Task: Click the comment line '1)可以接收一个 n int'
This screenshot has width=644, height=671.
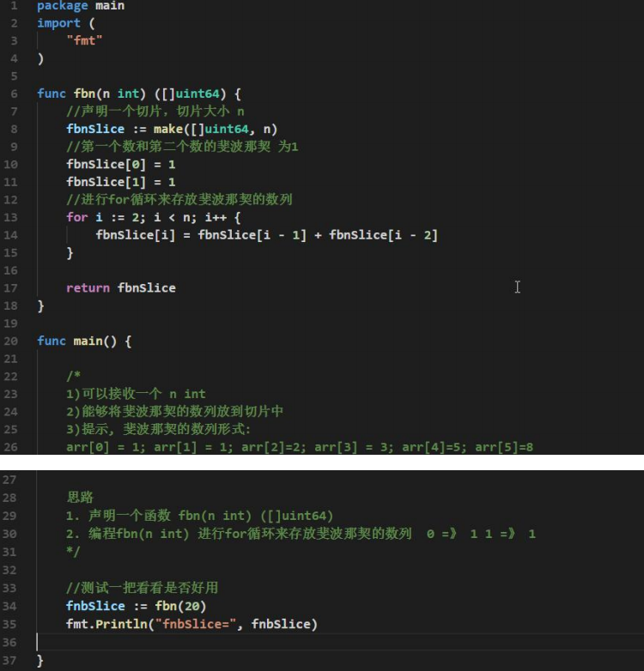Action: pyautogui.click(x=136, y=394)
